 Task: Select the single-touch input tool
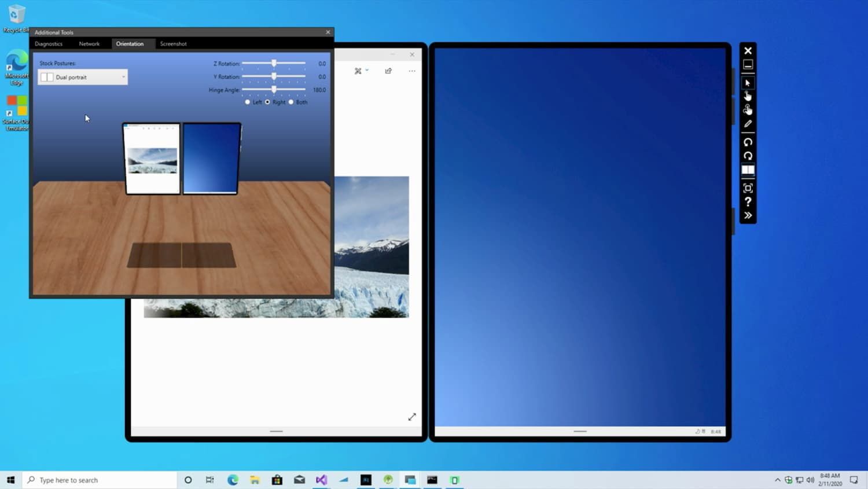click(x=748, y=95)
